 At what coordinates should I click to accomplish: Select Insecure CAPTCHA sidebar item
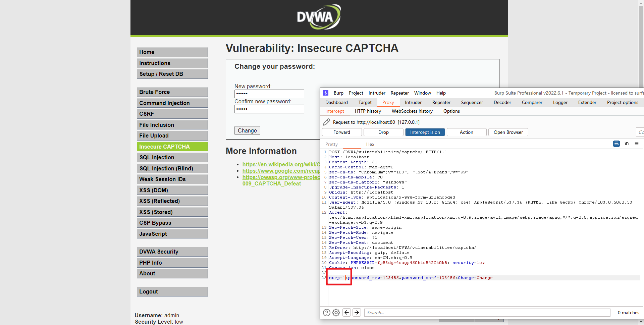(x=172, y=147)
